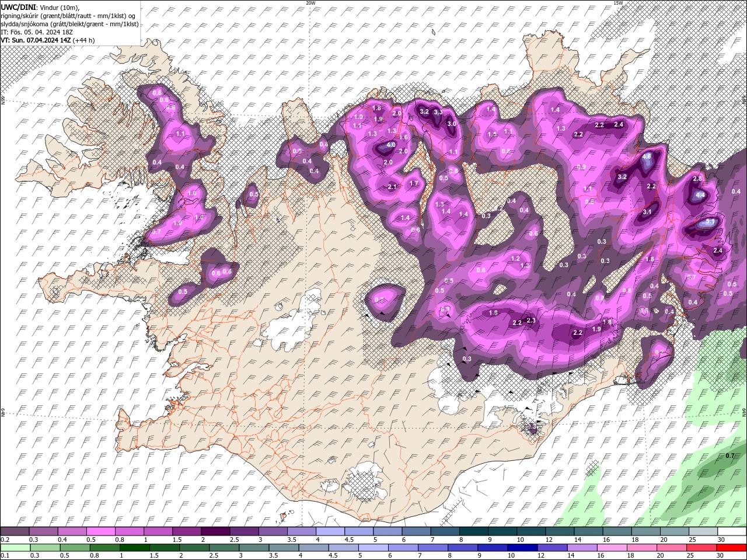Select snow legend swatch between 6 and 7
Viewport: 747px width, 560px height.
417,531
